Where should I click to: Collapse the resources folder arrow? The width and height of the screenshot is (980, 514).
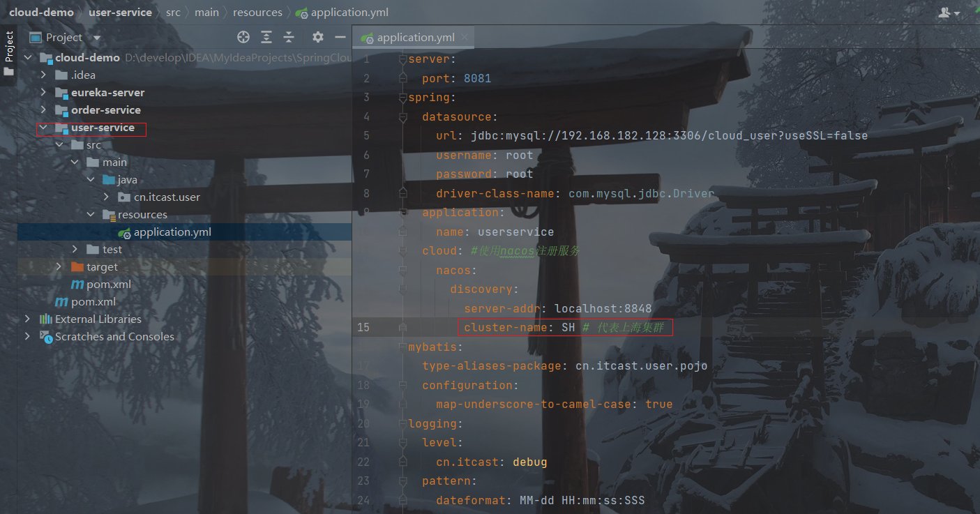click(91, 214)
